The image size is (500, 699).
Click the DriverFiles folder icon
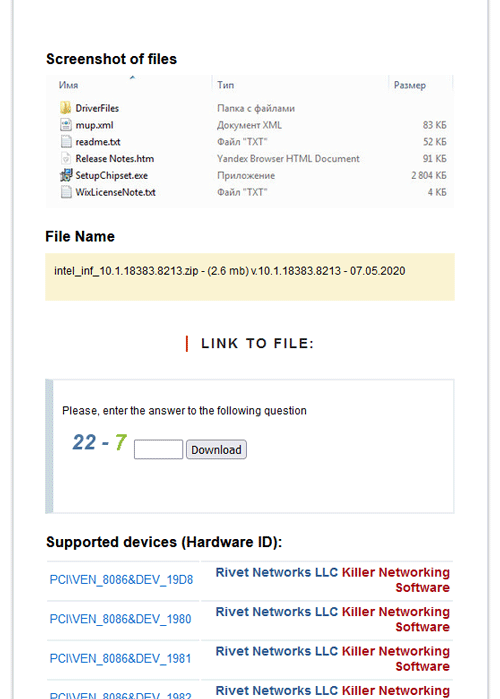click(x=66, y=108)
